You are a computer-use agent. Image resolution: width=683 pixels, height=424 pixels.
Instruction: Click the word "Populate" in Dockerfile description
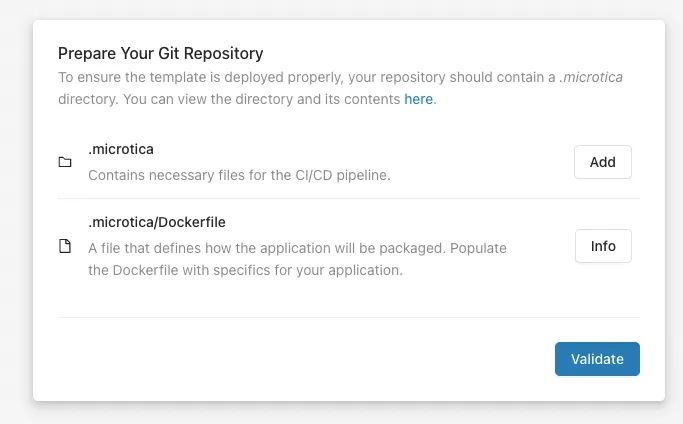click(478, 248)
